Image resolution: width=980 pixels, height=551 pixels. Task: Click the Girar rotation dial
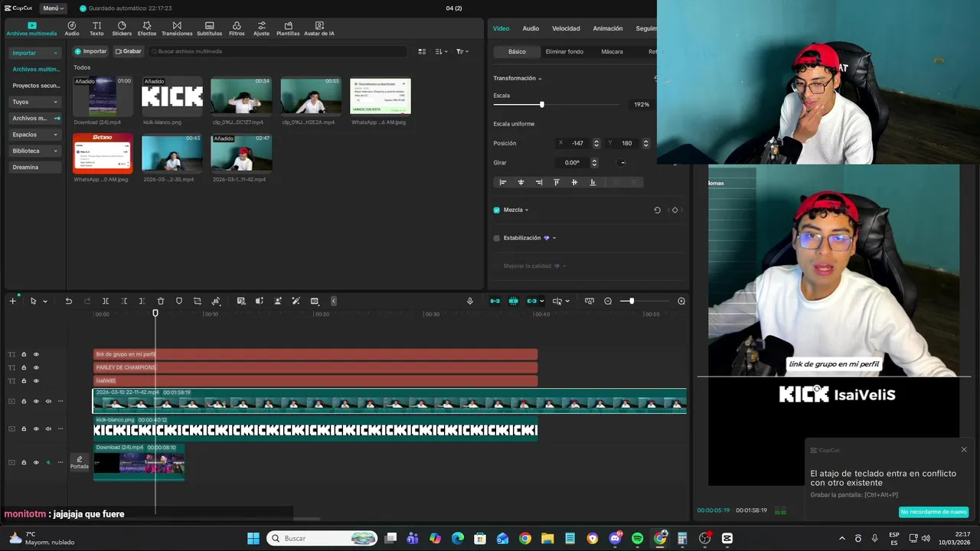[x=622, y=162]
